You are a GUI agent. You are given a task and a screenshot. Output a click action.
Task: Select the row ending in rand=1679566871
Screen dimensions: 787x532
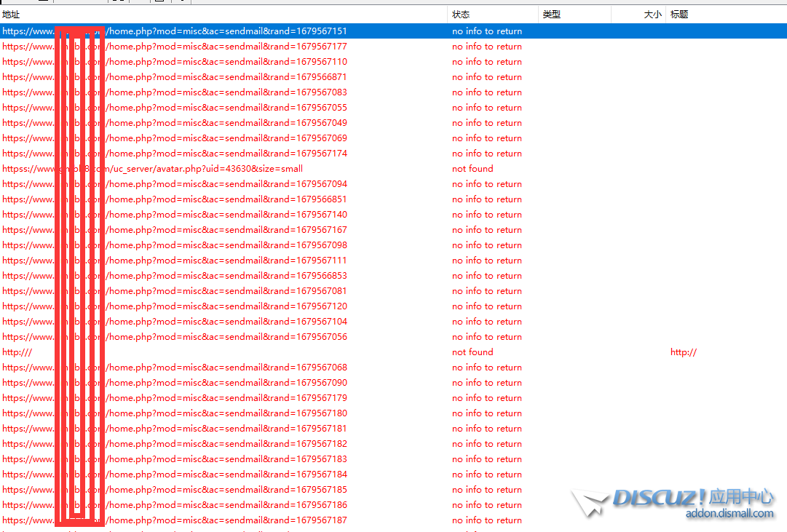pyautogui.click(x=226, y=77)
